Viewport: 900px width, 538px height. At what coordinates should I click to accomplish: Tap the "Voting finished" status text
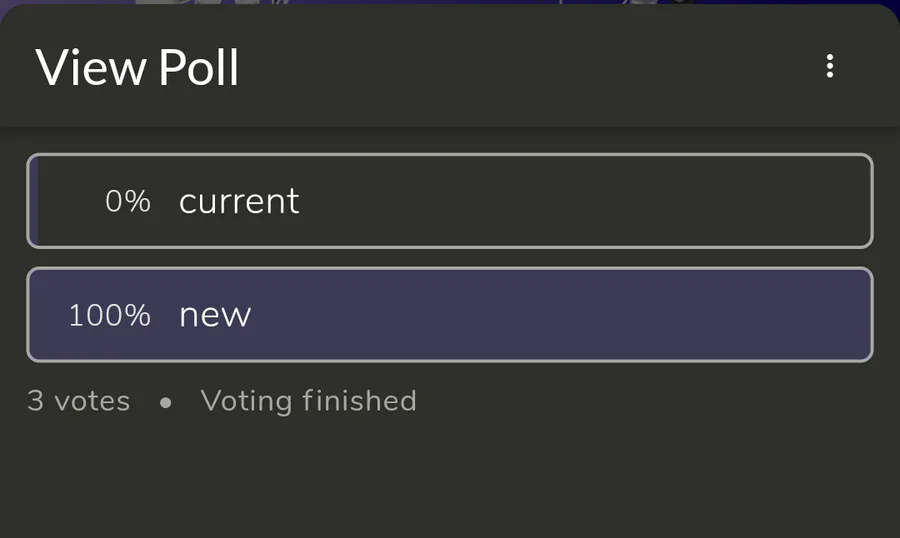click(x=308, y=401)
